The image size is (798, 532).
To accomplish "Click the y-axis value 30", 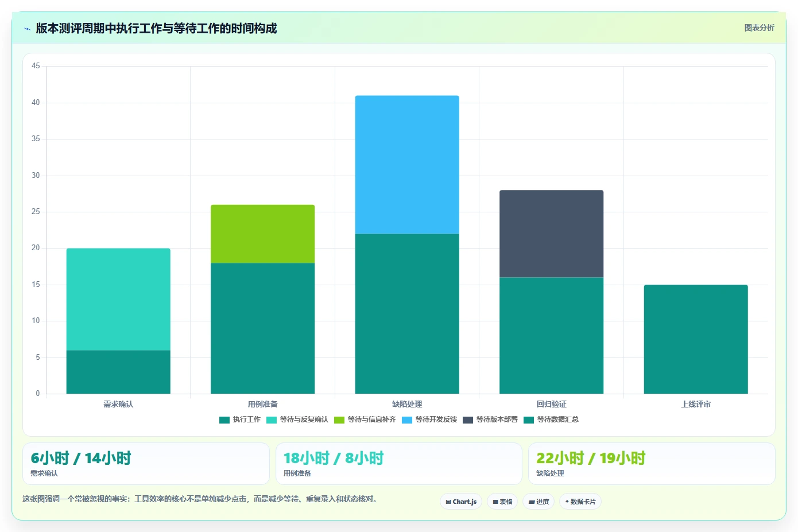I will [36, 176].
